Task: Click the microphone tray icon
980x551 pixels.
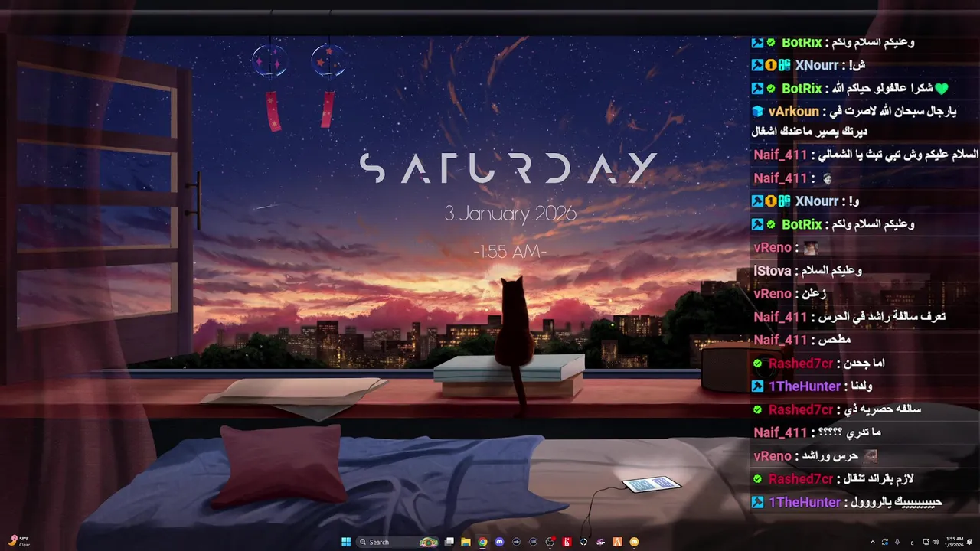Action: (x=897, y=542)
